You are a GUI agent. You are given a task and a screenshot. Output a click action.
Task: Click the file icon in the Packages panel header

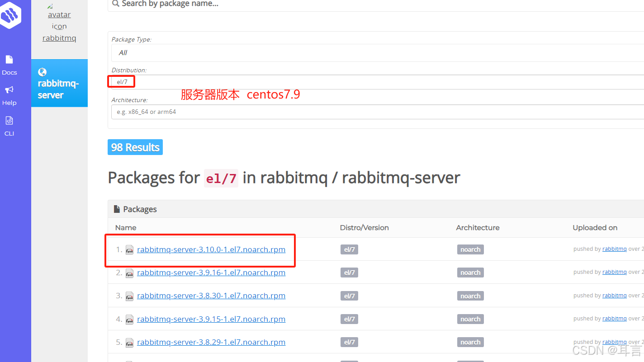click(x=116, y=208)
